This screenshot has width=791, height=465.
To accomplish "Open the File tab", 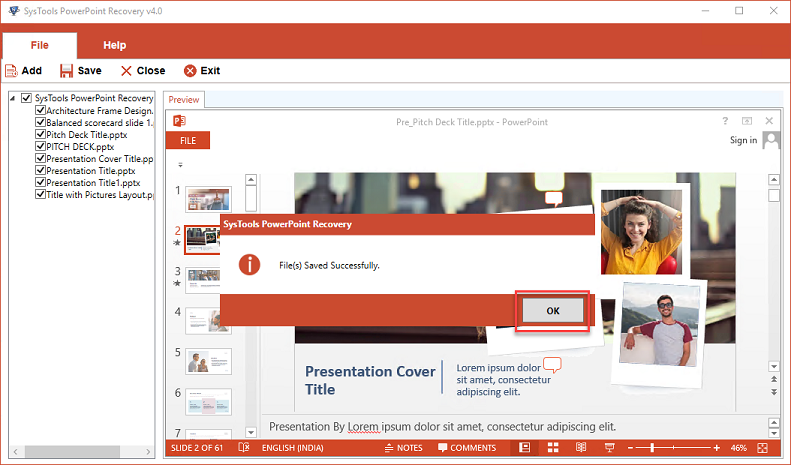I will [39, 45].
